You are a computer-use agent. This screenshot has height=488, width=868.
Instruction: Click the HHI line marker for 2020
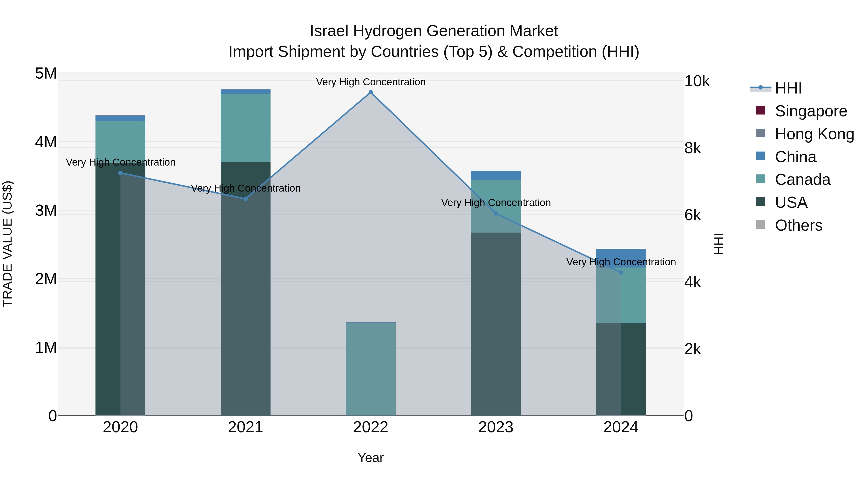(120, 173)
